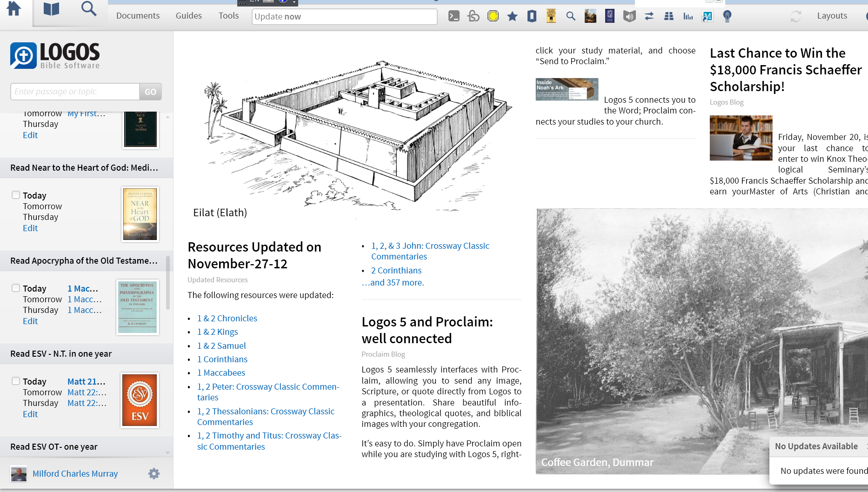
Task: Open 1, 2 Thessalonians: Crossway Classic Commentaries
Action: pos(266,417)
